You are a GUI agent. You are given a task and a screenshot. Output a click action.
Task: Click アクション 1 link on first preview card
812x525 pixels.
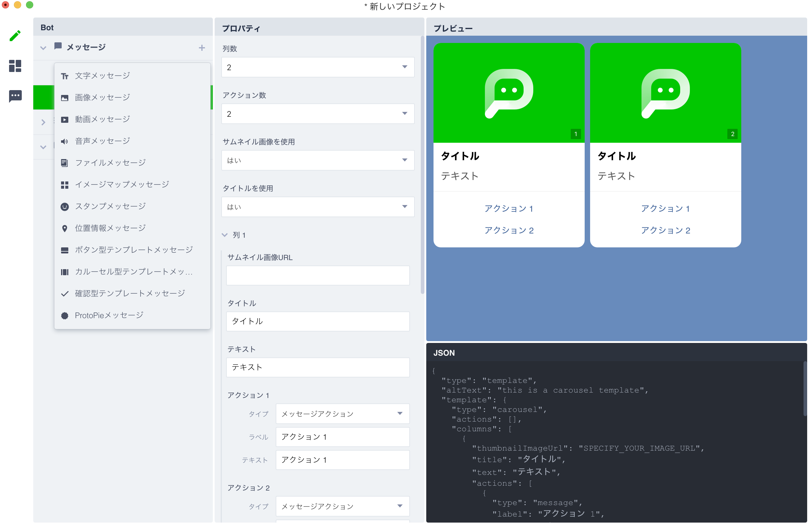(x=509, y=209)
